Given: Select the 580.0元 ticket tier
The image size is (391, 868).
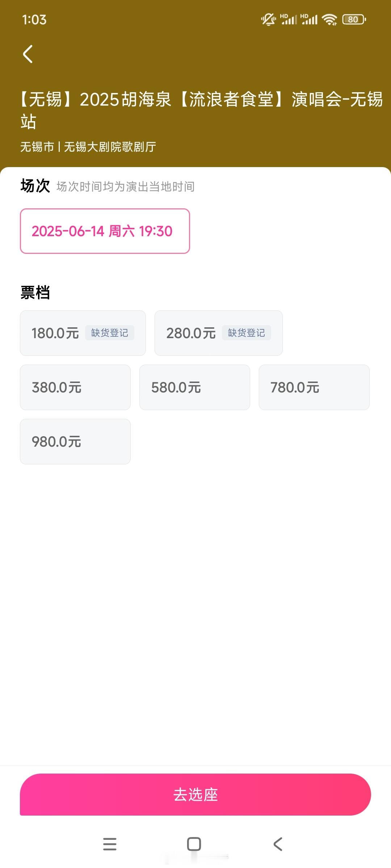Looking at the screenshot, I should click(x=195, y=387).
